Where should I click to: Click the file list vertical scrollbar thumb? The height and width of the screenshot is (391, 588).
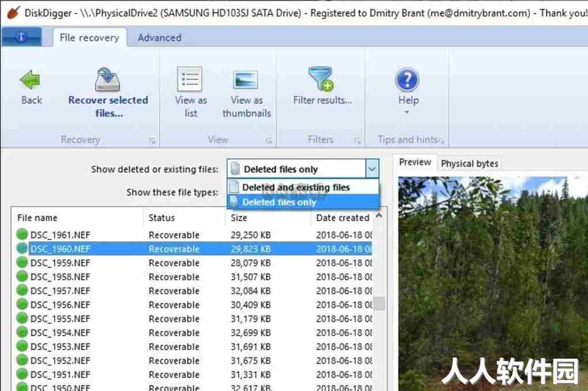(379, 303)
